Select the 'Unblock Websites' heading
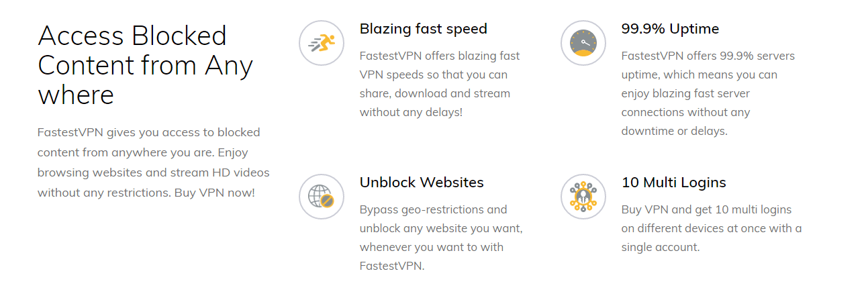The image size is (868, 300). coord(422,183)
